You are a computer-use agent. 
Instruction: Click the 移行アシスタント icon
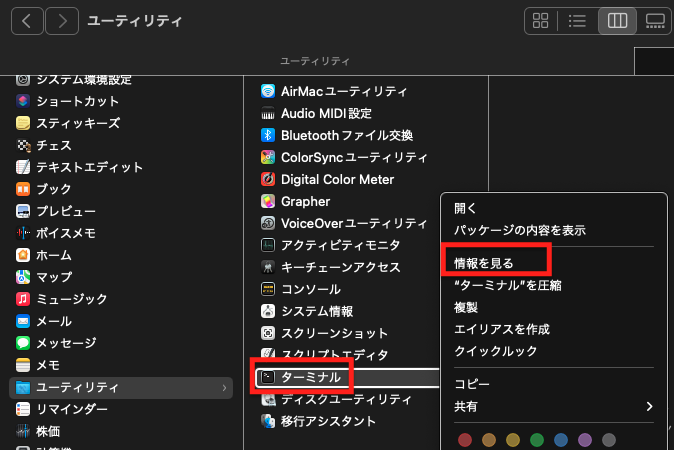coord(268,421)
